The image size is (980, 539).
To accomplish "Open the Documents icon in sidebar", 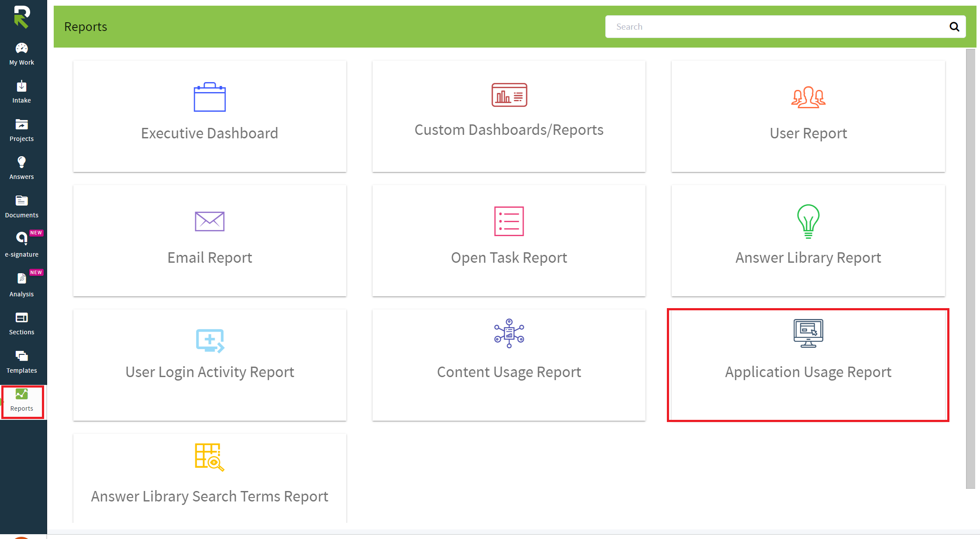I will coord(22,201).
